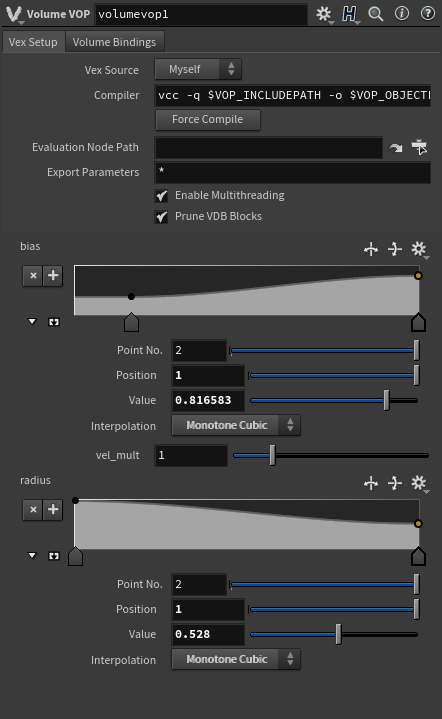Click radius ramp second arrows icon

coord(395,483)
